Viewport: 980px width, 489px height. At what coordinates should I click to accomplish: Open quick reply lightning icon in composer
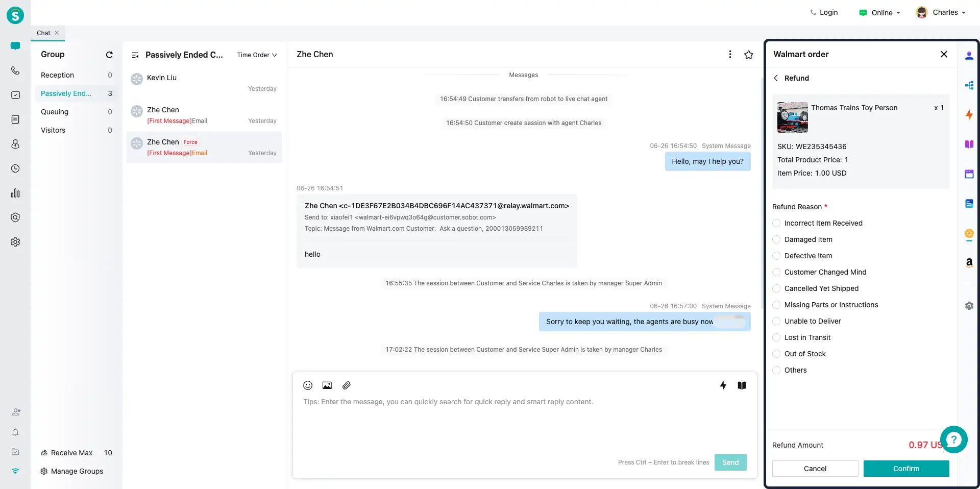(x=723, y=385)
